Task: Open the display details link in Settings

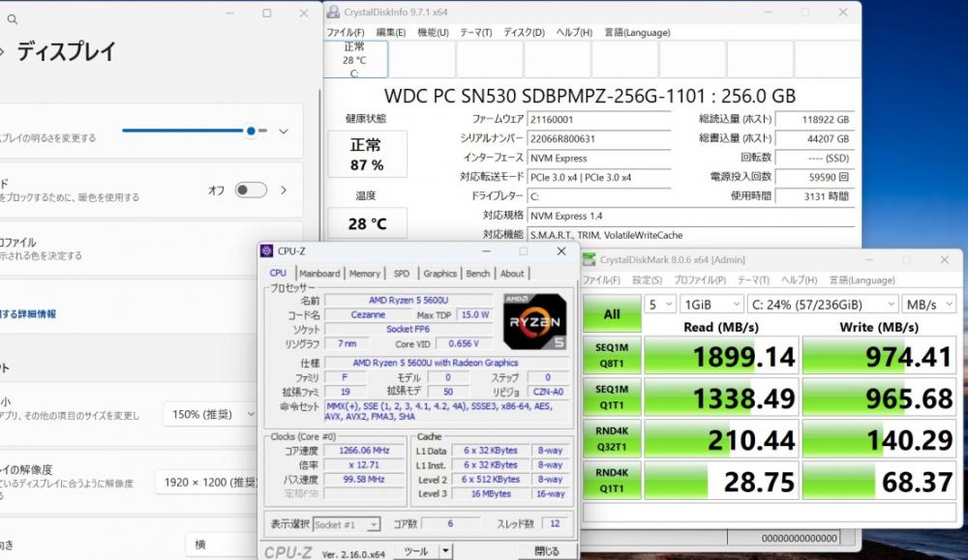Action: (x=28, y=314)
